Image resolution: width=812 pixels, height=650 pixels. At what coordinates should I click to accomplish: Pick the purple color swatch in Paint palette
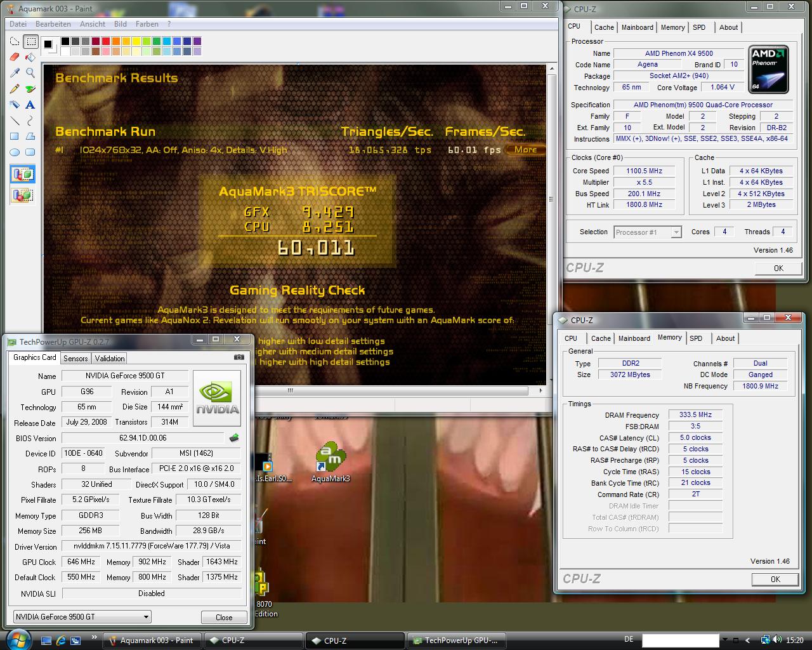coord(197,41)
